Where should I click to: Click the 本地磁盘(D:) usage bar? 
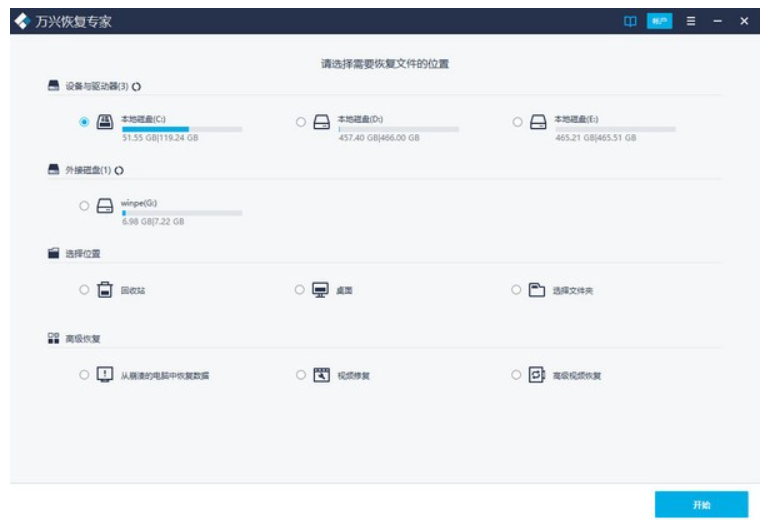pos(398,129)
